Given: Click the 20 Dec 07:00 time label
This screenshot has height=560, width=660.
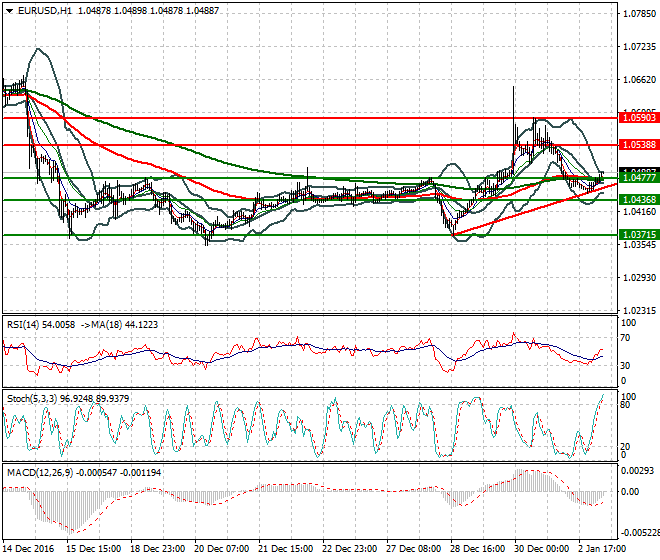Looking at the screenshot, I should click(x=221, y=549).
